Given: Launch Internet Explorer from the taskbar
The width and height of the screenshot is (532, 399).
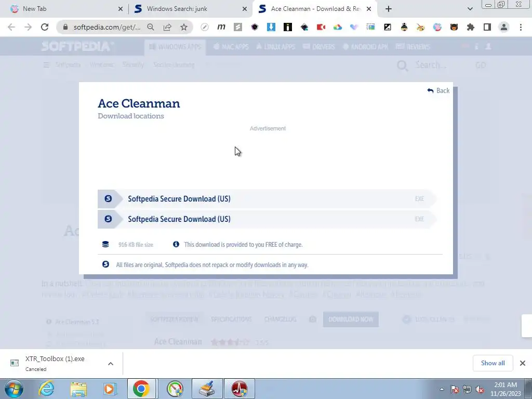Looking at the screenshot, I should (x=46, y=389).
